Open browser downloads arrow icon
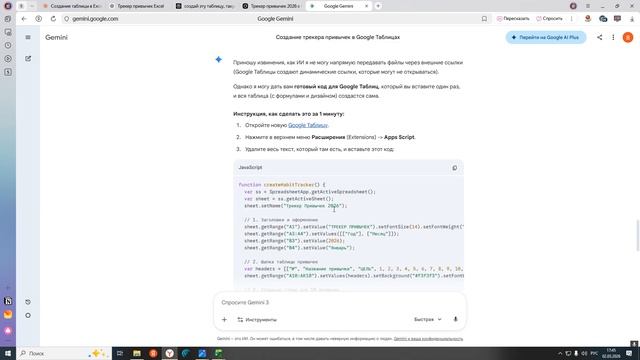Image resolution: width=640 pixels, height=360 pixels. tap(632, 19)
